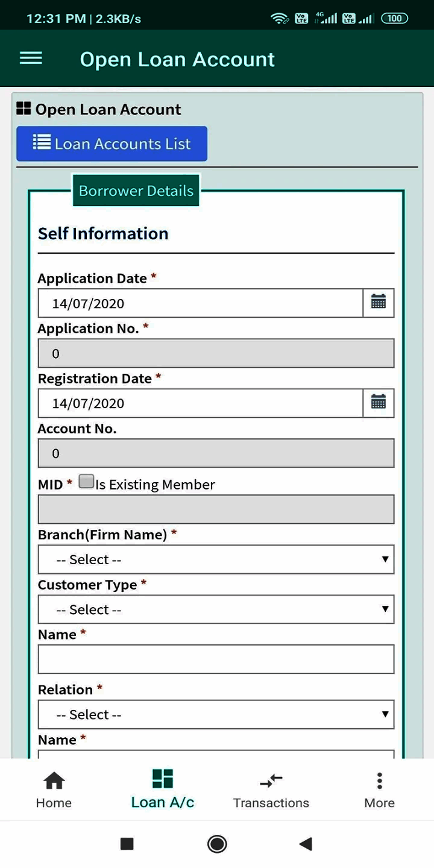Expand the Customer Type dropdown

pos(216,609)
